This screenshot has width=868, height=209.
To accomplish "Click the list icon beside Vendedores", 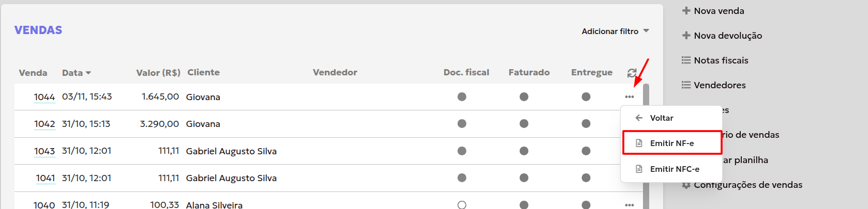I will (686, 85).
